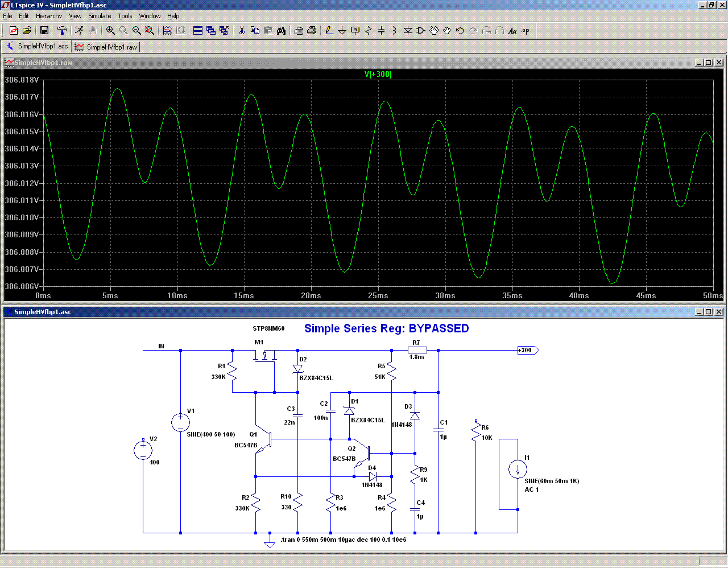This screenshot has height=568, width=728.
Task: Click the Close All Windows toolbar icon
Action: pyautogui.click(x=224, y=31)
